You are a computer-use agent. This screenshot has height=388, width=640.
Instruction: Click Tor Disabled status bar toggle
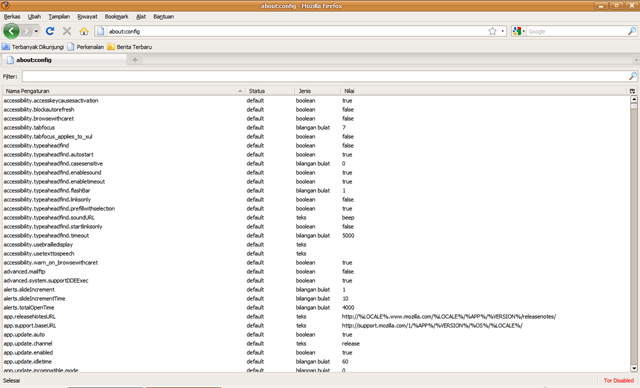click(x=619, y=380)
